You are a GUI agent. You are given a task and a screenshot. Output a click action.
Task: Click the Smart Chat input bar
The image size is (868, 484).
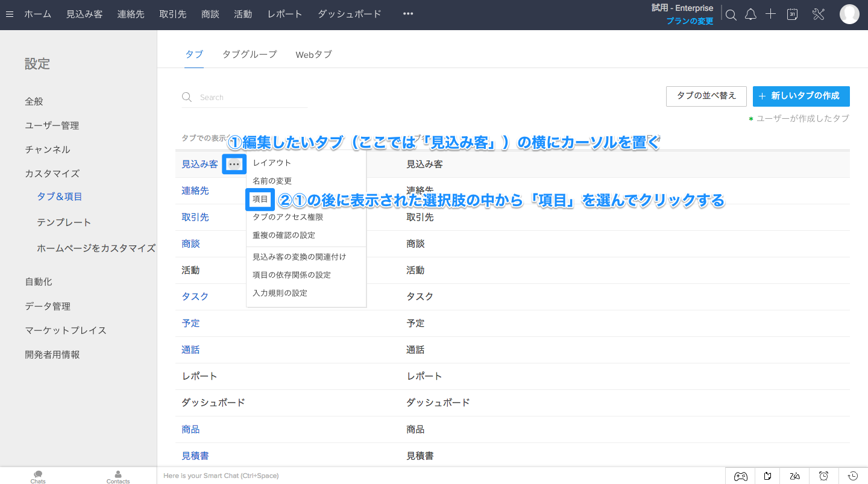point(441,476)
